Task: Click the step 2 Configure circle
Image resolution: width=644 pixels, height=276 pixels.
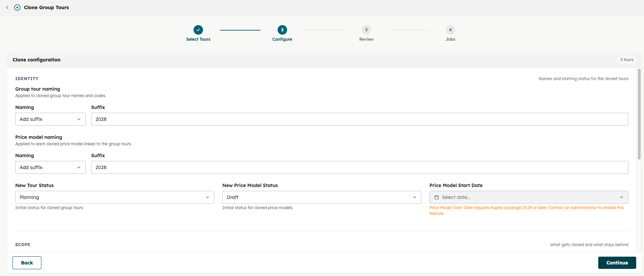Action: [282, 30]
